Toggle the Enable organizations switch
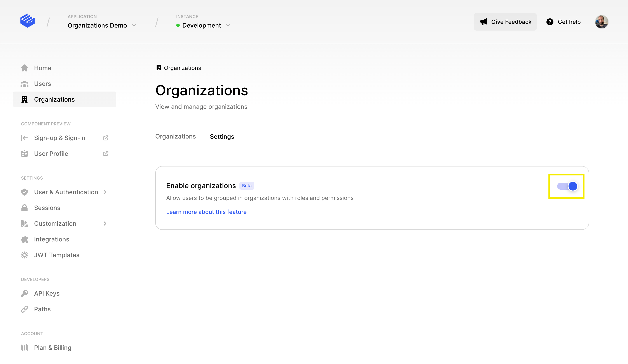628x364 pixels. coord(567,186)
